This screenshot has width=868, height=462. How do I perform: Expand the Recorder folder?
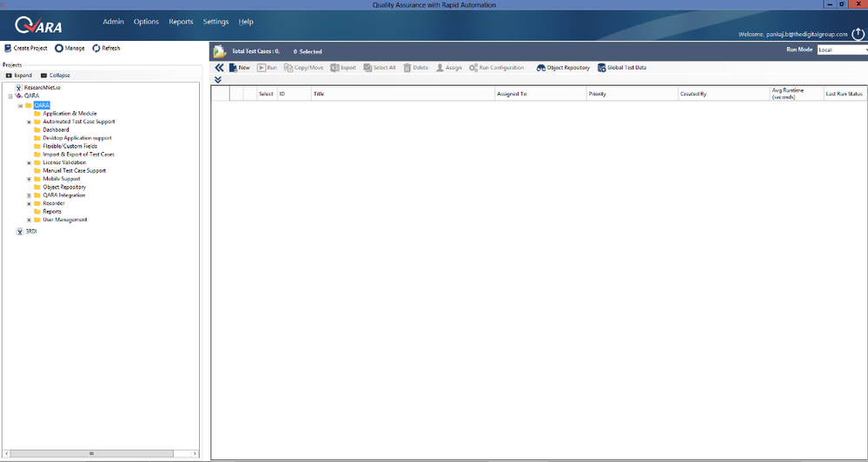pos(29,203)
